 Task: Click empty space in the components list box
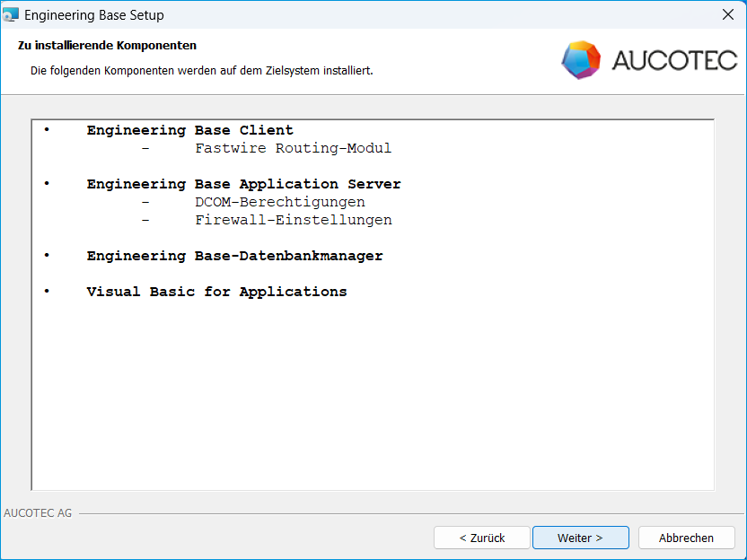pyautogui.click(x=373, y=395)
